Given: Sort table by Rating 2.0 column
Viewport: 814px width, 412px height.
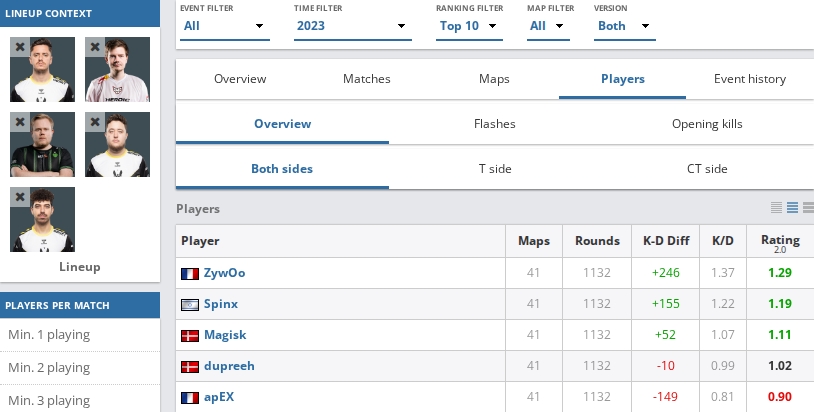Looking at the screenshot, I should point(780,242).
